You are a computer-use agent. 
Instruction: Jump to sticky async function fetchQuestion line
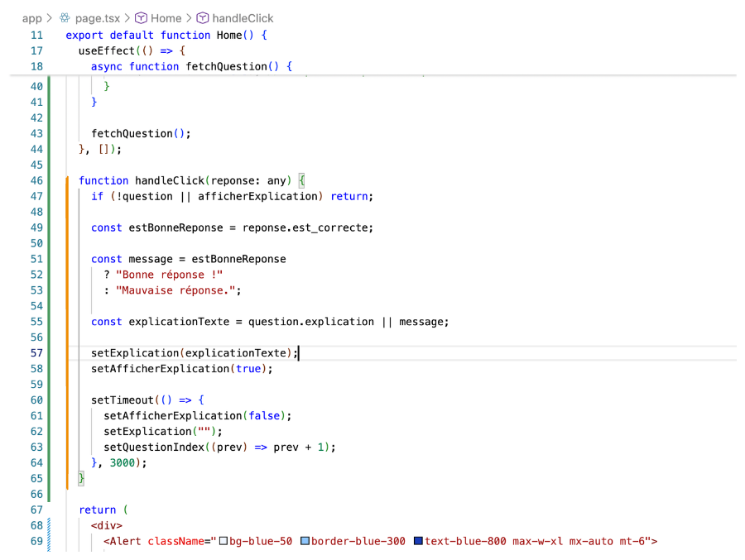[x=190, y=66]
